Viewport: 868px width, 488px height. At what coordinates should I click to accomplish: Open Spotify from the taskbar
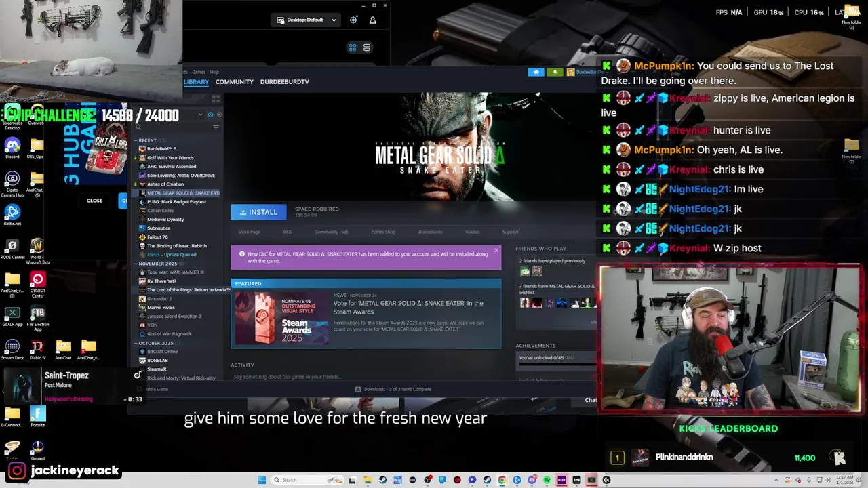(x=547, y=480)
